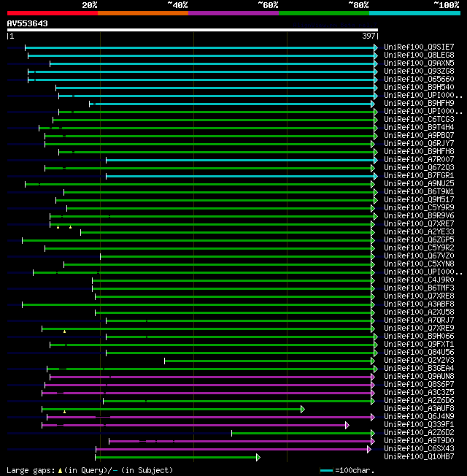Select the UniRef100_C5Y9R9 label

pyautogui.click(x=419, y=207)
